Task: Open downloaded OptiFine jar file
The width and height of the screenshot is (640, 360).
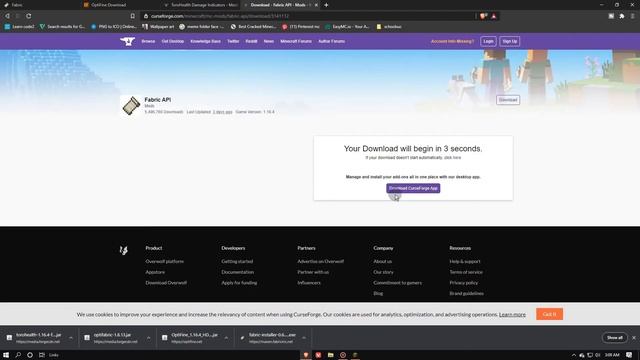Action: [190, 338]
